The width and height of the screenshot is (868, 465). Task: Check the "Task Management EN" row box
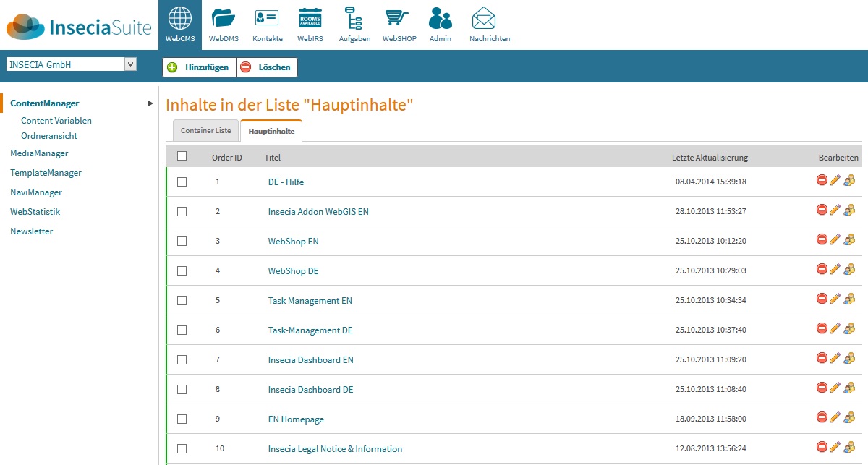(x=182, y=301)
